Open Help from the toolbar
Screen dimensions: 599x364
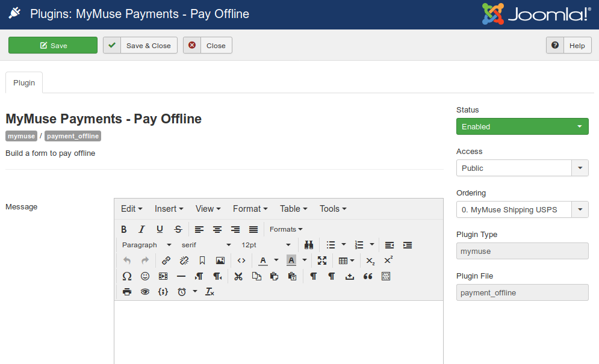pos(568,45)
